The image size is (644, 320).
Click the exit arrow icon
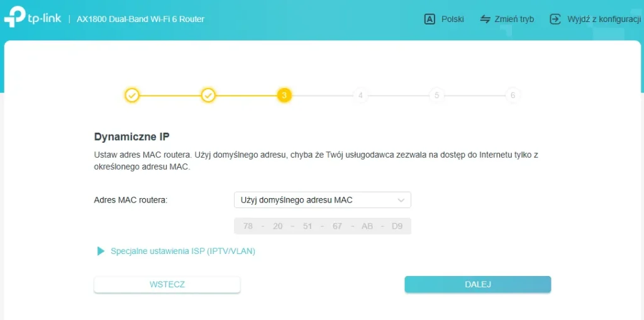pyautogui.click(x=555, y=19)
